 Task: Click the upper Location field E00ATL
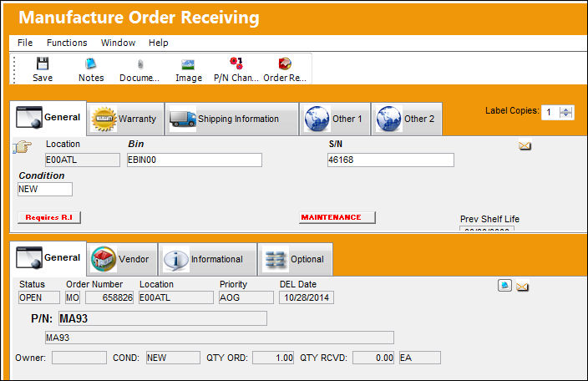coord(83,160)
